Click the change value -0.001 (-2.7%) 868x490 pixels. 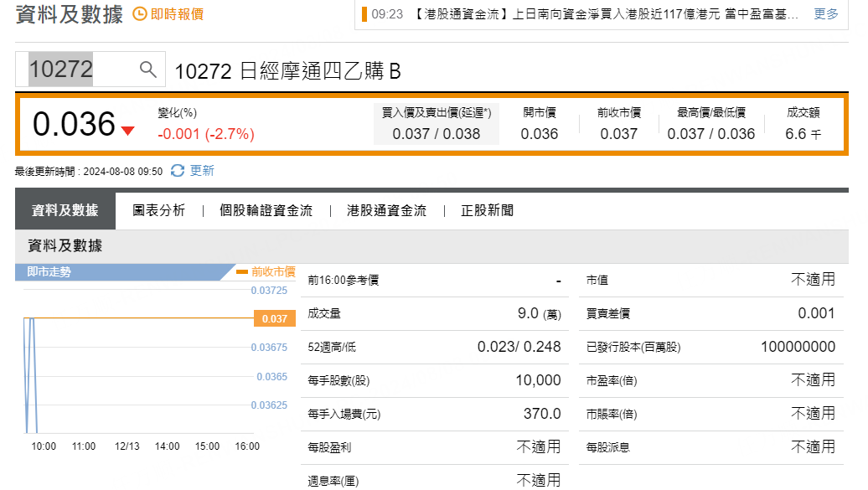(206, 134)
